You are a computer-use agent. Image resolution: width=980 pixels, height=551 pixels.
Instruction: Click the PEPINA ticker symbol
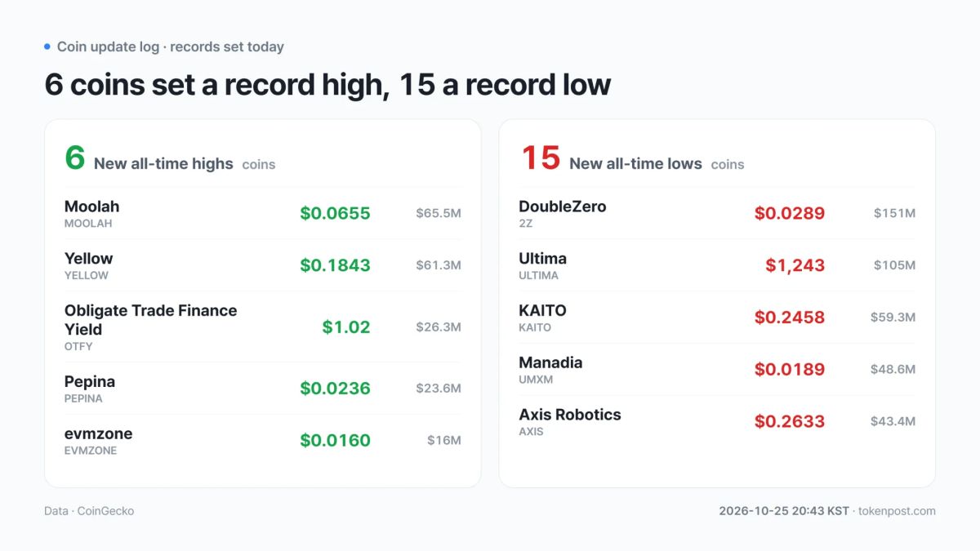coord(83,399)
